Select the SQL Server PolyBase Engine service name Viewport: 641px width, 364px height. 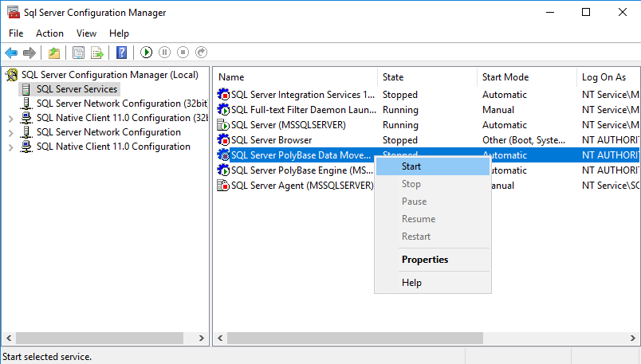tap(302, 170)
